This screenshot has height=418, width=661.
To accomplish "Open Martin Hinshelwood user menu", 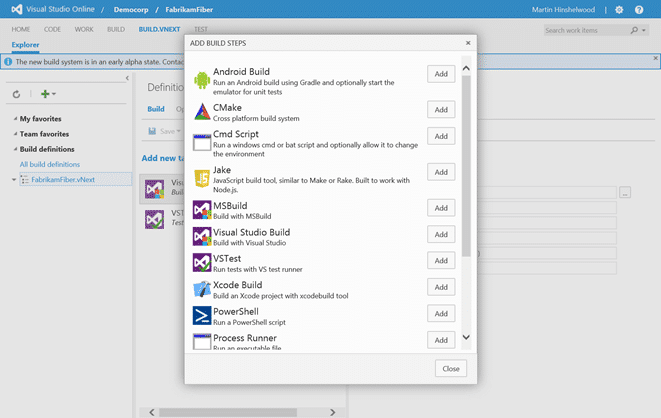I will click(x=563, y=10).
